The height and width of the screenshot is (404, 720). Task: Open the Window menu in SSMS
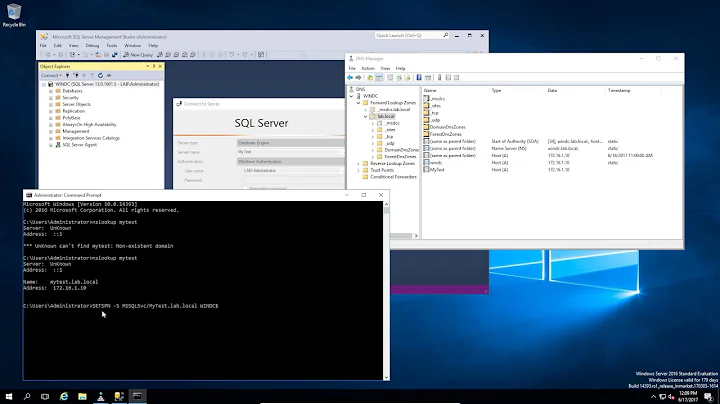(x=133, y=45)
